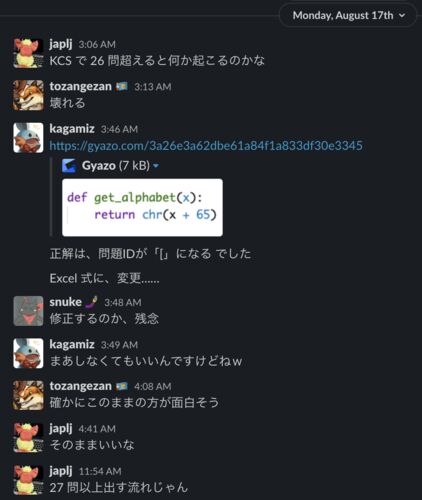422x500 pixels.
Task: Click the 3:06 AM message timestamp
Action: pos(97,44)
